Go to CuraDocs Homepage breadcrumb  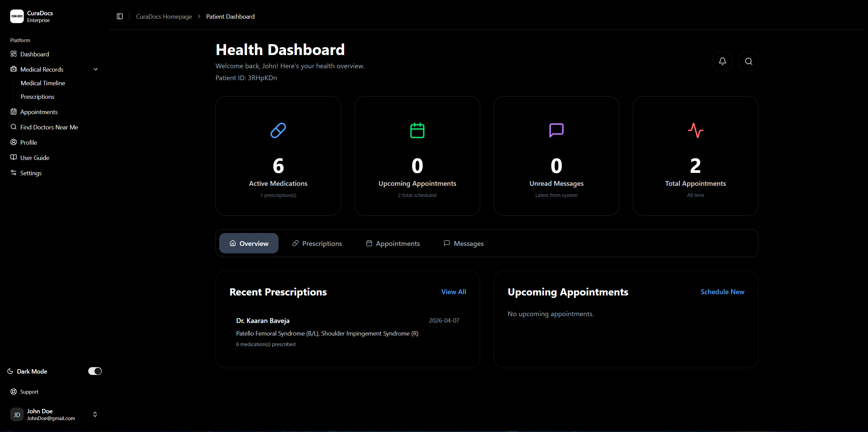164,16
